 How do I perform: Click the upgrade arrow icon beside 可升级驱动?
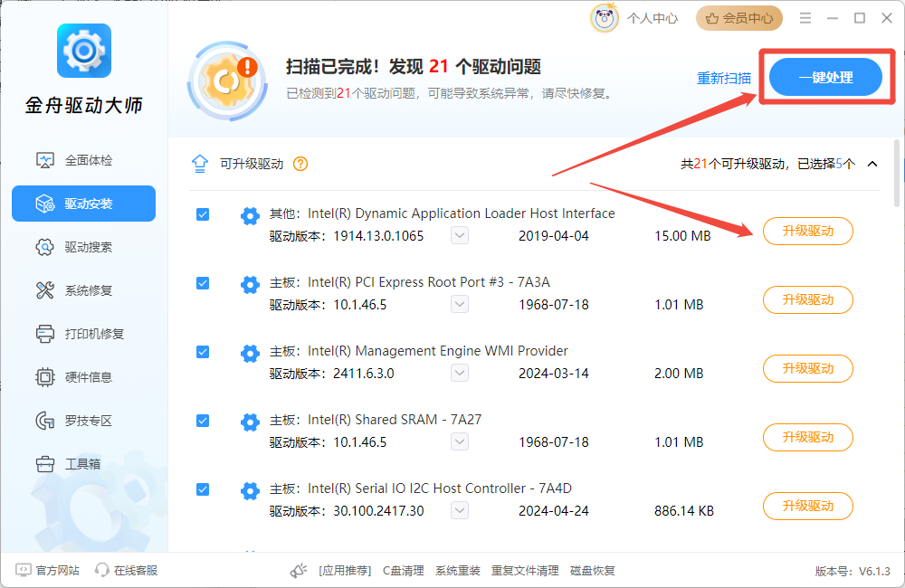(x=200, y=164)
